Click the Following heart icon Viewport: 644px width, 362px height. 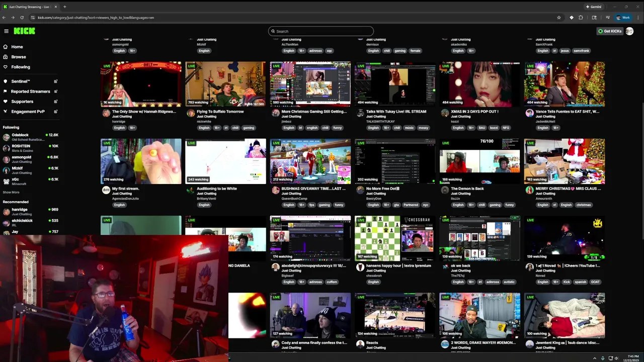pyautogui.click(x=6, y=67)
